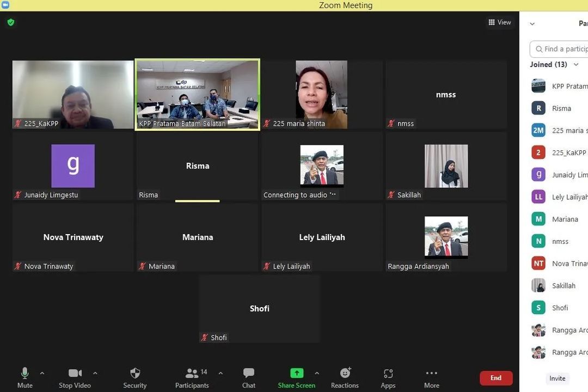Expand share options arrow beside Share Screen
This screenshot has height=392, width=588.
[x=316, y=373]
